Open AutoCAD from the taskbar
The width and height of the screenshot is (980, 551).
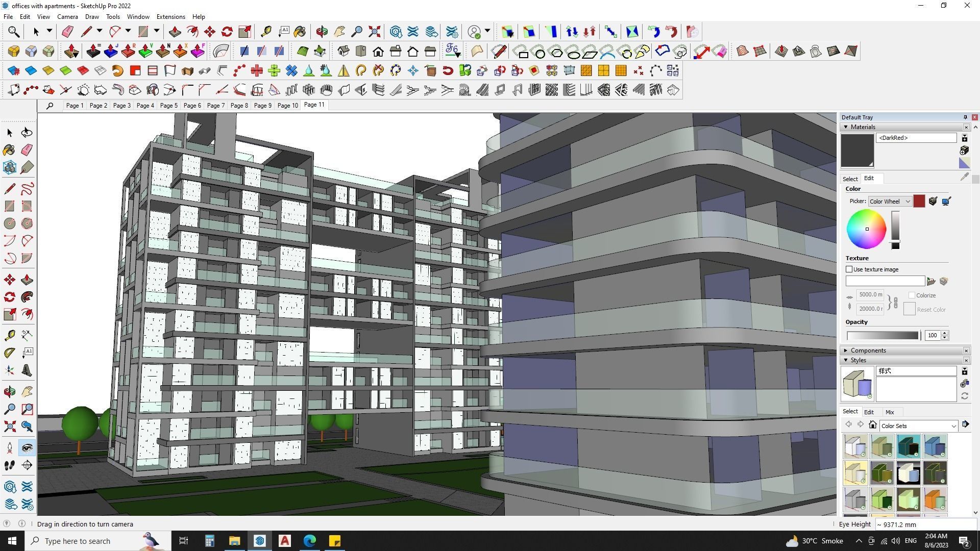(x=285, y=541)
